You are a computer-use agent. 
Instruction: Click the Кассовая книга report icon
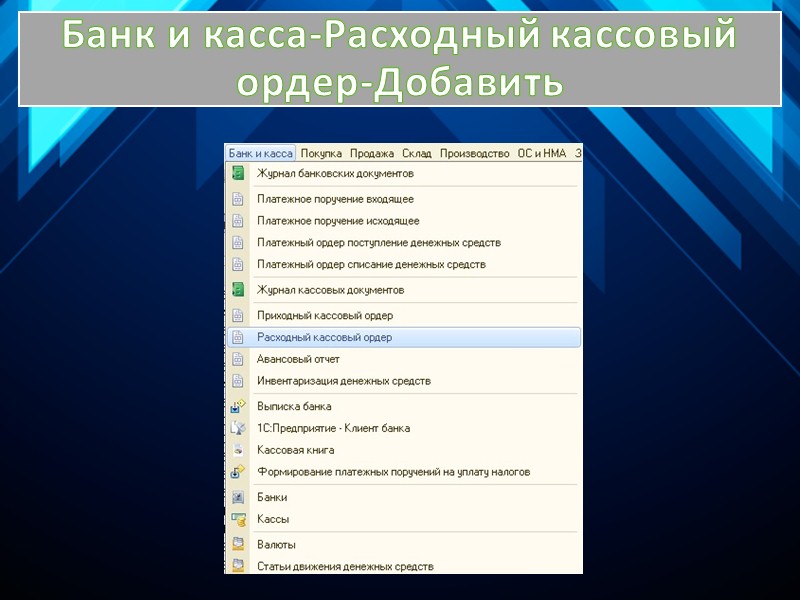(238, 450)
